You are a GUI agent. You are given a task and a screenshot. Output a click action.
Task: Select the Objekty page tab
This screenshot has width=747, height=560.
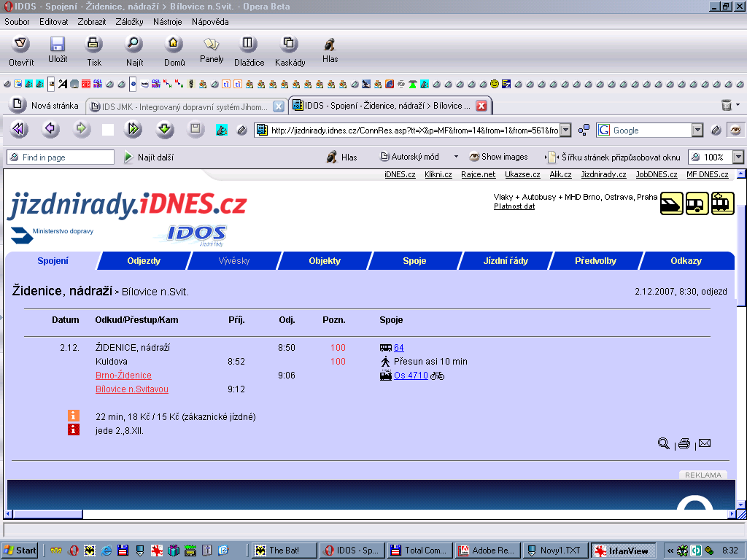[x=325, y=260]
